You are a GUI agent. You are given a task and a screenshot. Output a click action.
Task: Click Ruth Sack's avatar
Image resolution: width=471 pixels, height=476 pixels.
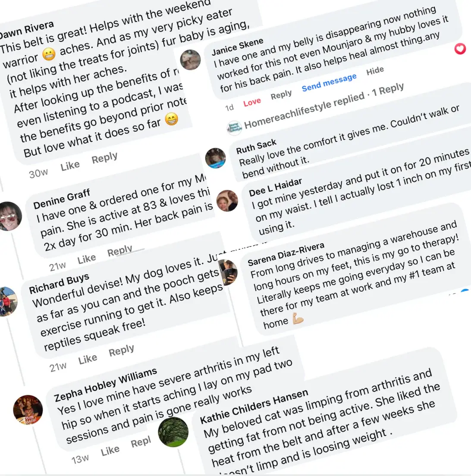(x=215, y=158)
